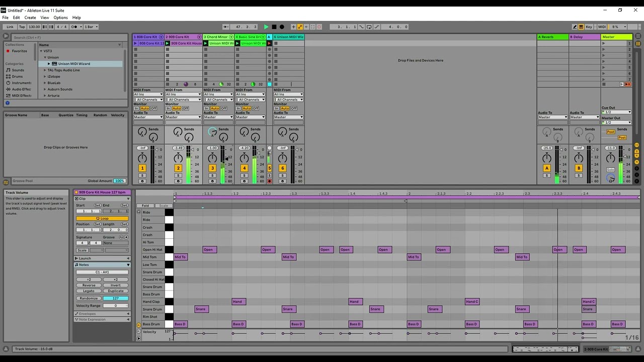The height and width of the screenshot is (362, 644).
Task: Toggle automation arm icon
Action: coord(300,27)
